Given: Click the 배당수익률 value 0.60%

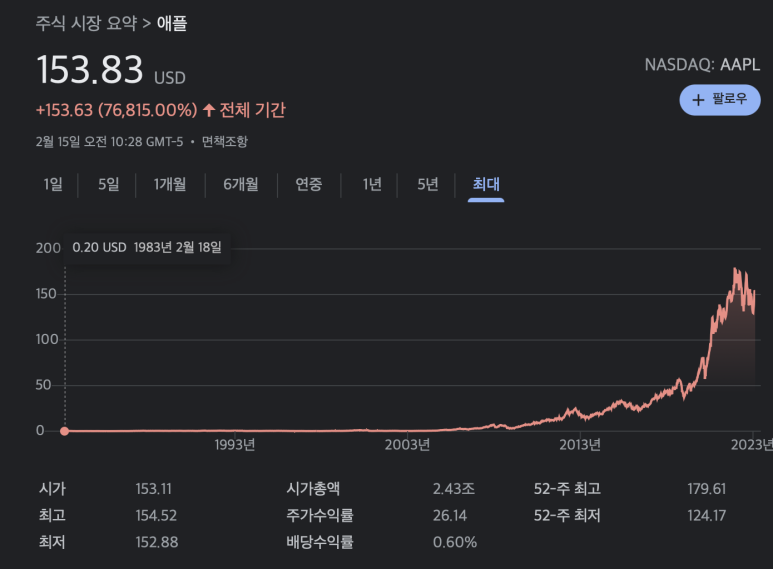Looking at the screenshot, I should click(x=455, y=542).
